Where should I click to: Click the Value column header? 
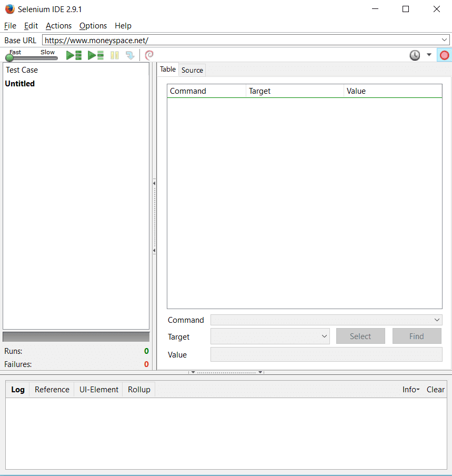393,91
